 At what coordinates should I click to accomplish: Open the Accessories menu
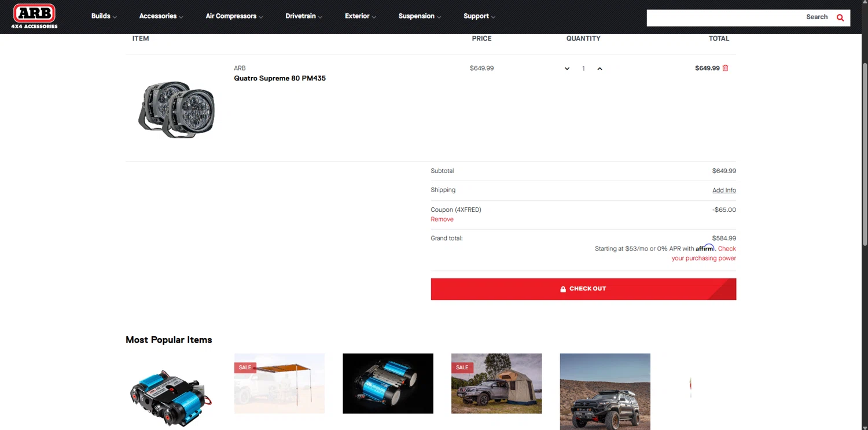pyautogui.click(x=161, y=16)
